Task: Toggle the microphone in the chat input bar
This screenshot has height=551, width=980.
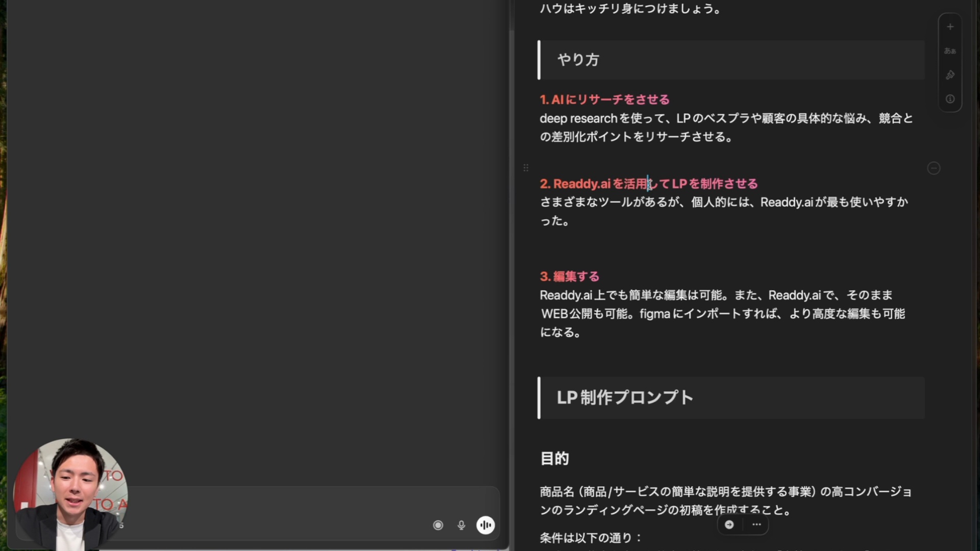Action: coord(461,525)
